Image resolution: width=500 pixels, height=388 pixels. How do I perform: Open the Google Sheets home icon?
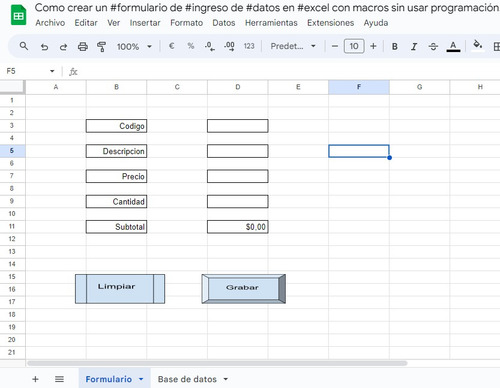tap(18, 15)
